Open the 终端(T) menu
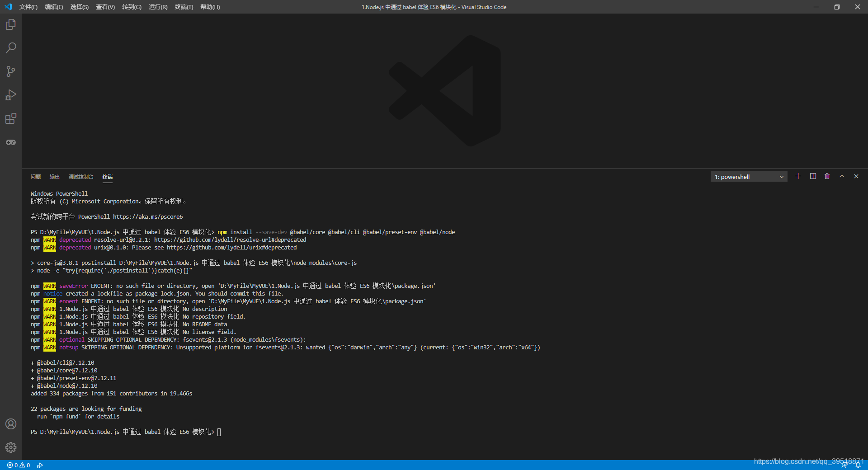 [184, 7]
